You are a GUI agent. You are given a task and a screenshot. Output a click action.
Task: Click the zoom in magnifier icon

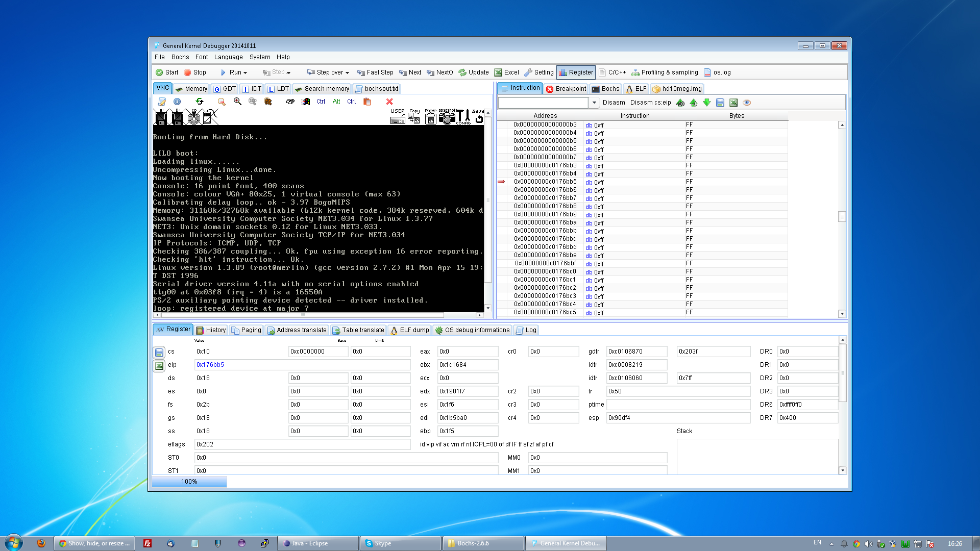pyautogui.click(x=237, y=102)
